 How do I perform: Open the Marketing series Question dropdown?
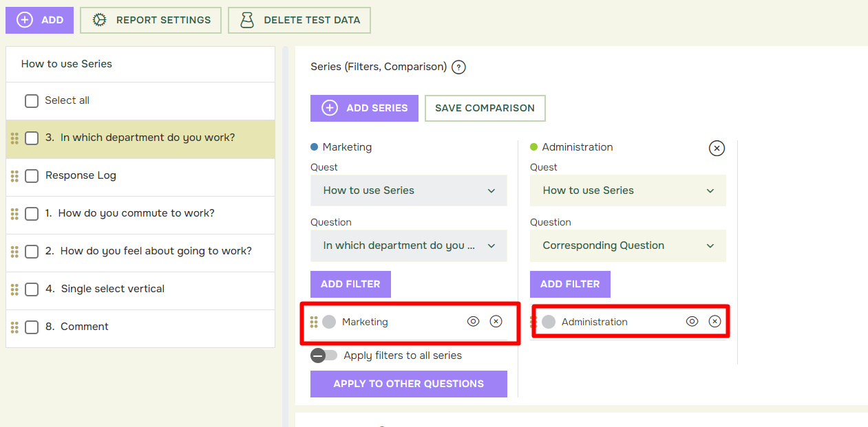(x=409, y=245)
